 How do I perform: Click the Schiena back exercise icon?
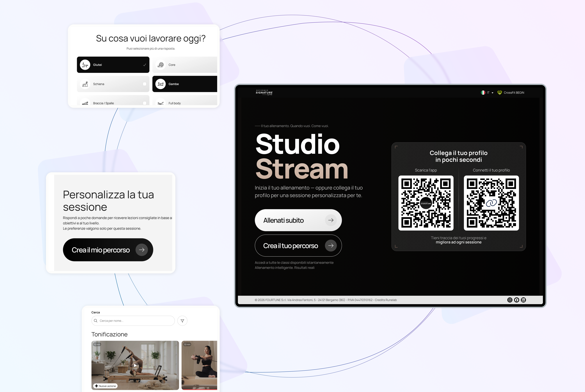coord(85,84)
